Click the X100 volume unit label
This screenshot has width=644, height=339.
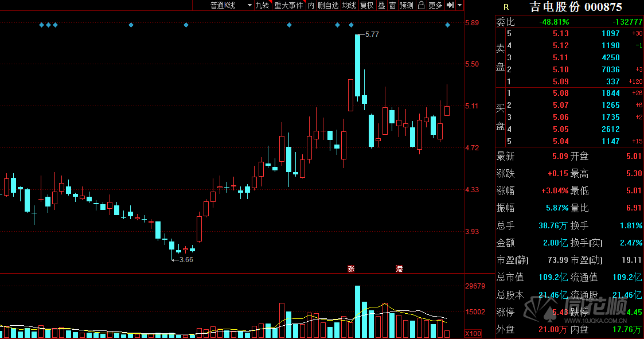coord(473,333)
